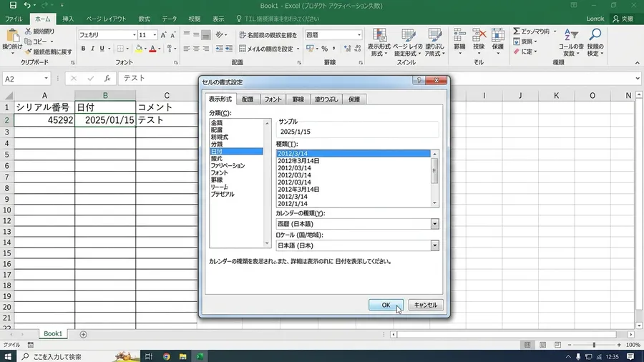Toggle Italic formatting

(x=93, y=49)
